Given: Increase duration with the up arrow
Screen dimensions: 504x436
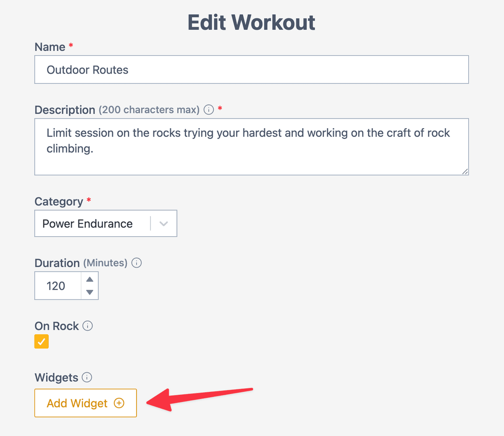Looking at the screenshot, I should click(89, 279).
